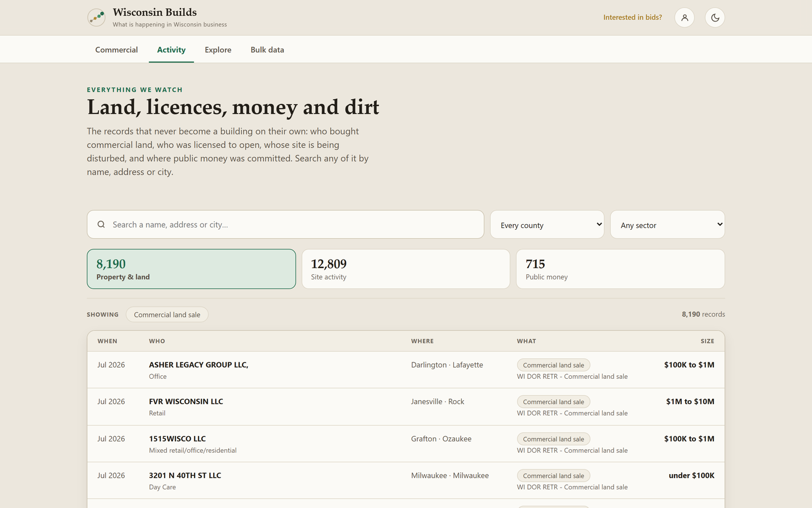Click the Commercial land sale filter chip
The image size is (812, 508).
(x=167, y=315)
